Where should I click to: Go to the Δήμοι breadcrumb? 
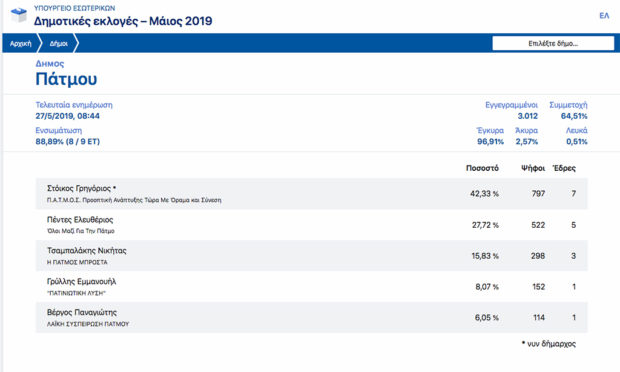click(x=59, y=43)
